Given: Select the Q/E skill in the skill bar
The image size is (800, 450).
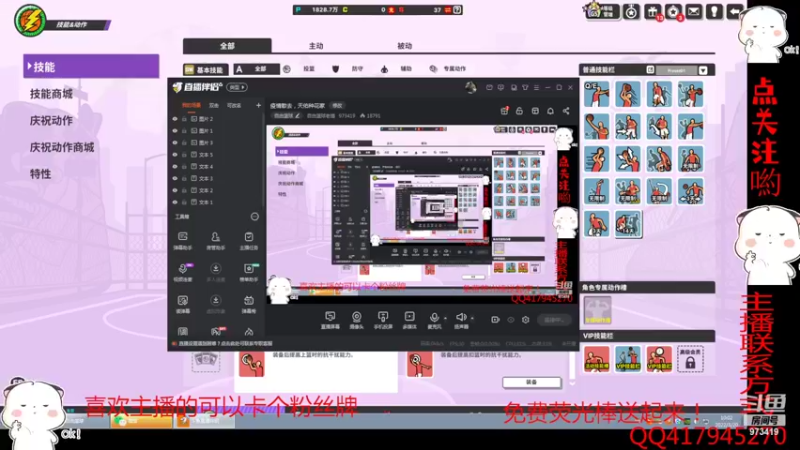Looking at the screenshot, I should [596, 94].
